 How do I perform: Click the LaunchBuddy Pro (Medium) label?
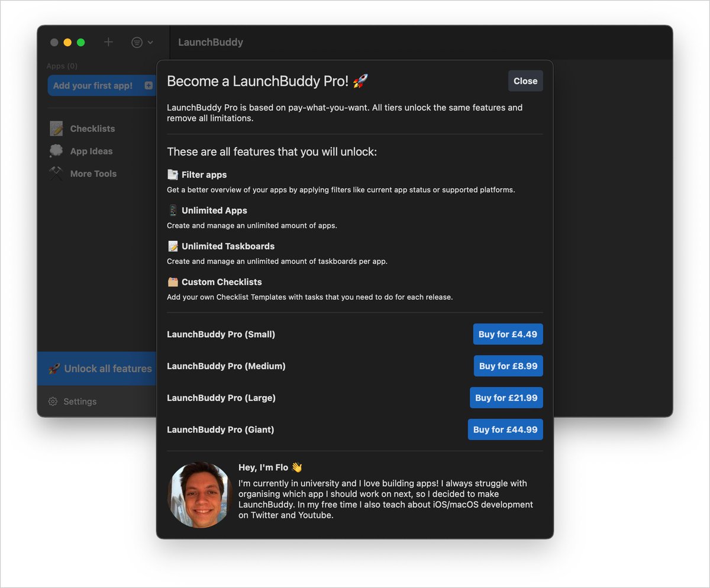tap(226, 366)
